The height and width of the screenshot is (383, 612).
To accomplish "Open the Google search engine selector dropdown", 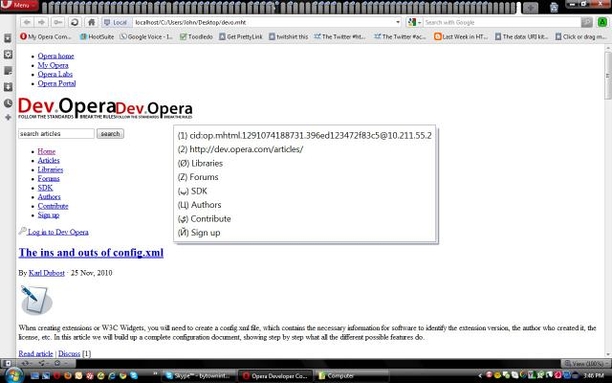I will coord(414,22).
